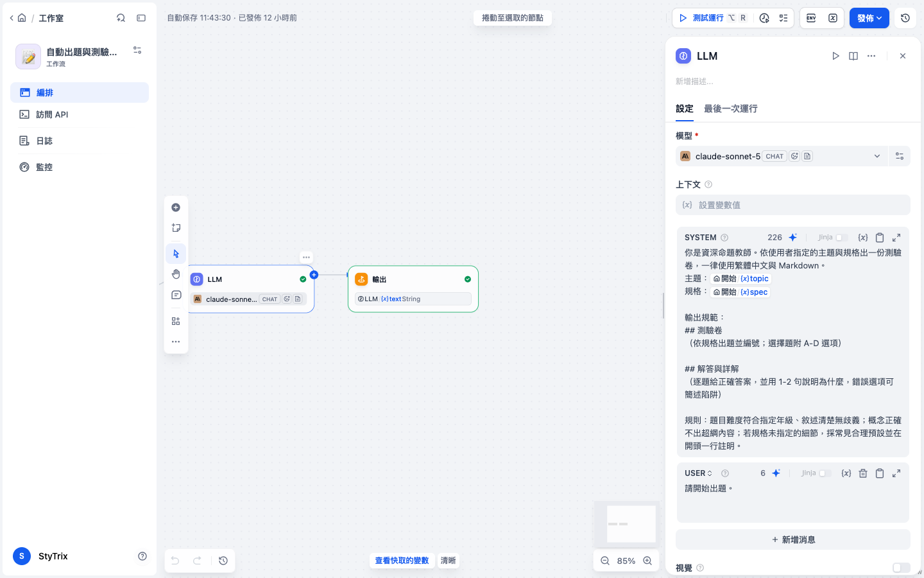Open 日誌 logs in the sidebar

tap(80, 141)
